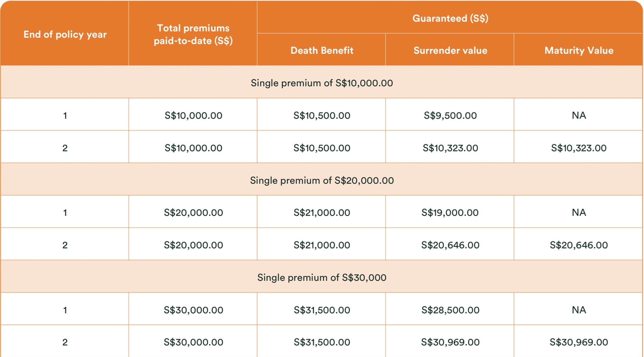Select the NA cell under S$30,000 premium
Viewport: 644px width, 357px height.
579,310
